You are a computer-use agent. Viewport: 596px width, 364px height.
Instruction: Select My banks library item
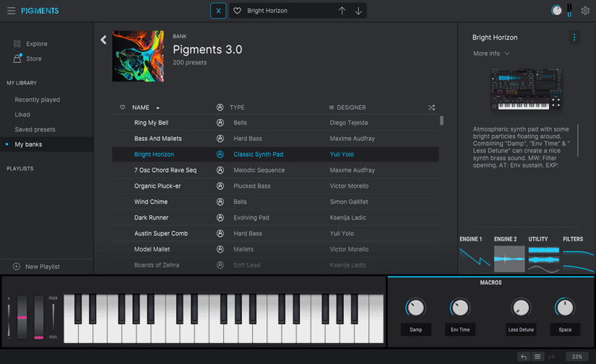pyautogui.click(x=47, y=144)
